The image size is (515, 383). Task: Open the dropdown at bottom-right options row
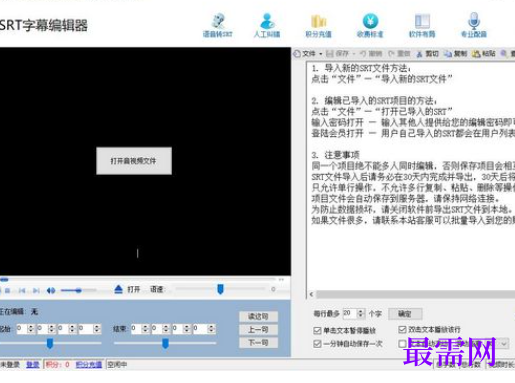(504, 344)
